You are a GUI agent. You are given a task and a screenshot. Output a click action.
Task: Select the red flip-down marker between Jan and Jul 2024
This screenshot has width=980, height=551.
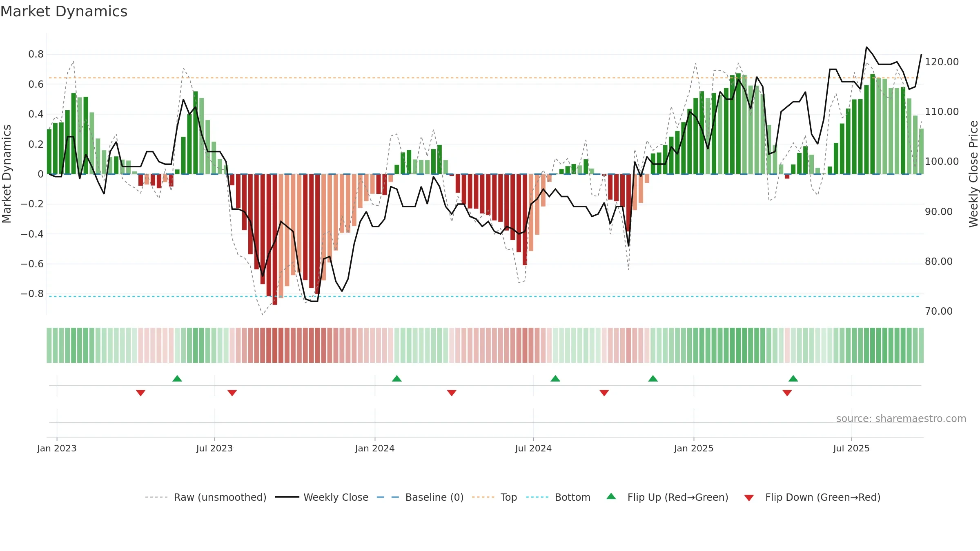coord(452,393)
